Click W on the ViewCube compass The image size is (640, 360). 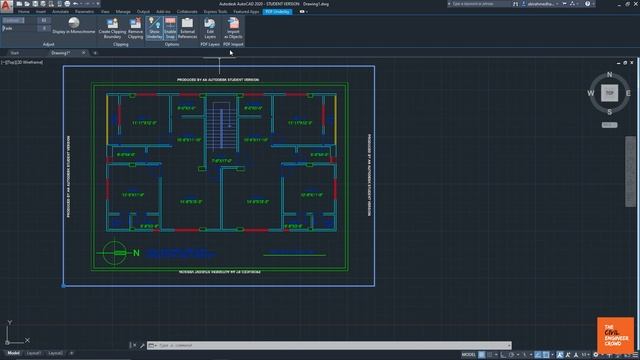click(x=591, y=93)
